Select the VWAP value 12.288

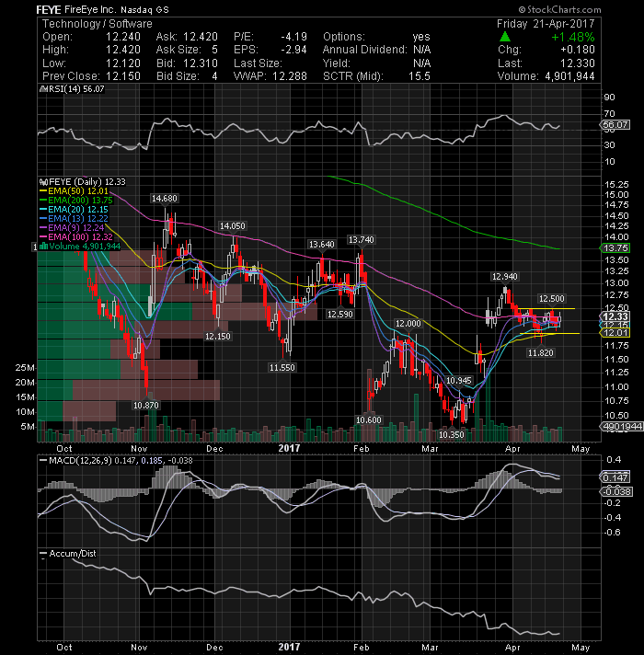(x=290, y=76)
